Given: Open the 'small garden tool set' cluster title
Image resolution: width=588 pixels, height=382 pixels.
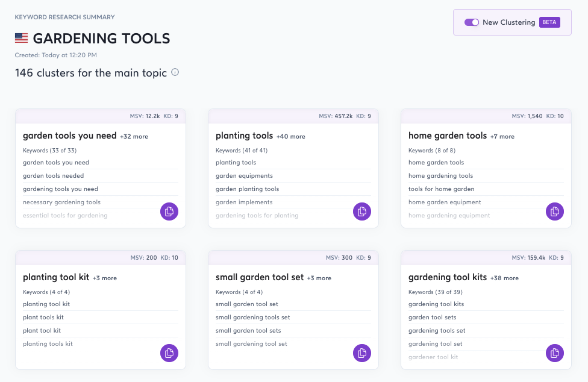Looking at the screenshot, I should pos(259,277).
